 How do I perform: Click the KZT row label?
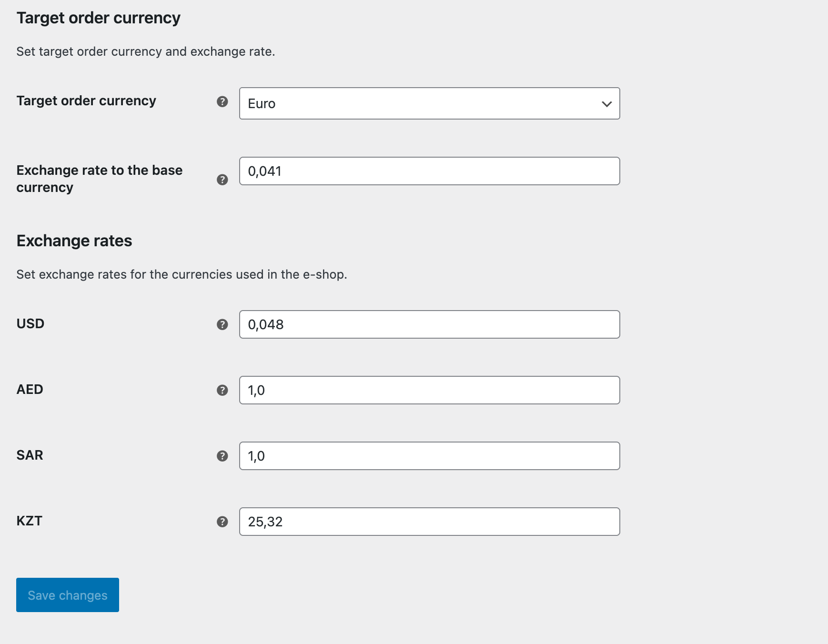tap(30, 521)
